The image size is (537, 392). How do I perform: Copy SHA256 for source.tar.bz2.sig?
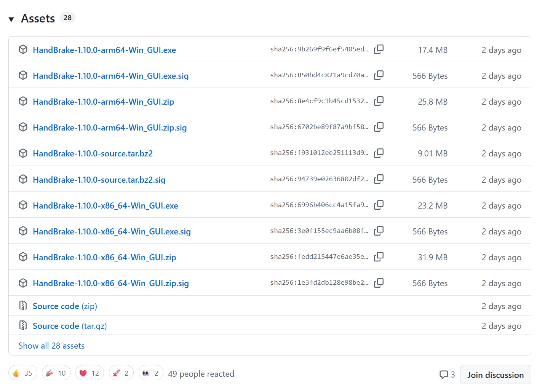click(379, 179)
